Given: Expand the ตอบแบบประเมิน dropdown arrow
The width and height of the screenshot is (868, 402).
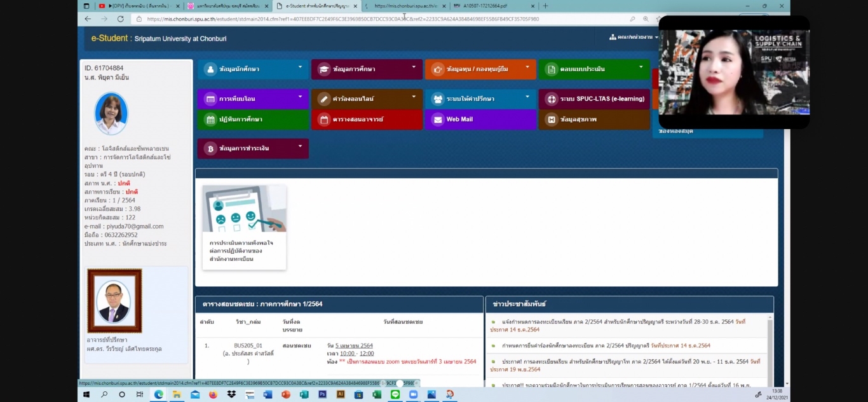Looking at the screenshot, I should (641, 66).
